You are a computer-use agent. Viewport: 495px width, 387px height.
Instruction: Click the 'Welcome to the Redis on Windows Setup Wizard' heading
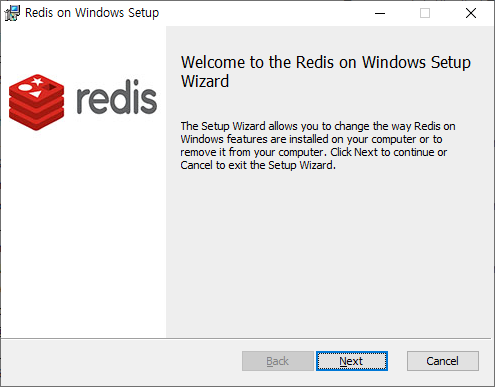tap(326, 71)
